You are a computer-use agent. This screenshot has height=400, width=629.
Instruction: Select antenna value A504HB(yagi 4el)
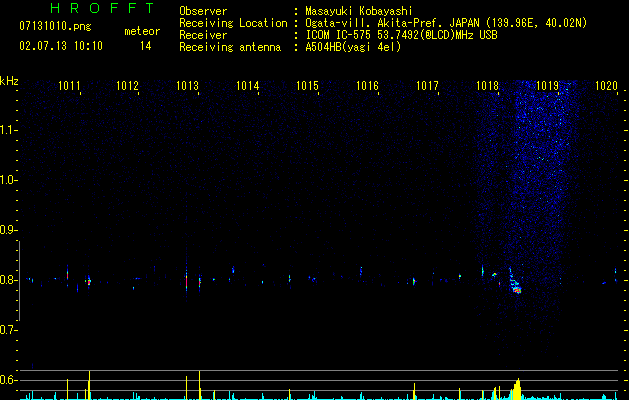click(353, 47)
